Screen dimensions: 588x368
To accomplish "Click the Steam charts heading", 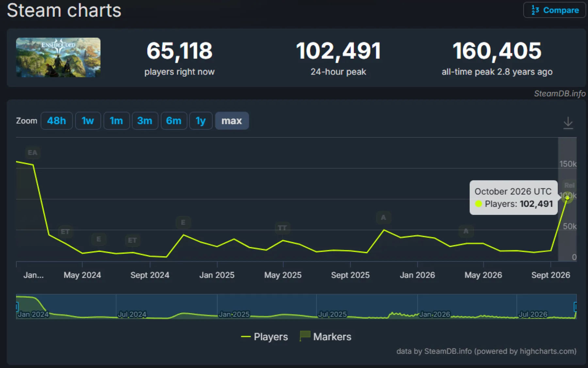I will coord(64,10).
